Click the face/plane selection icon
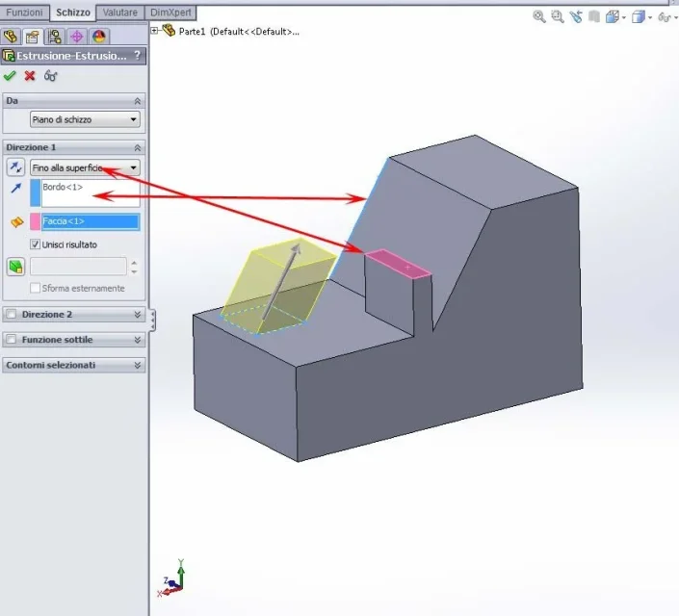The image size is (679, 616). tap(16, 222)
